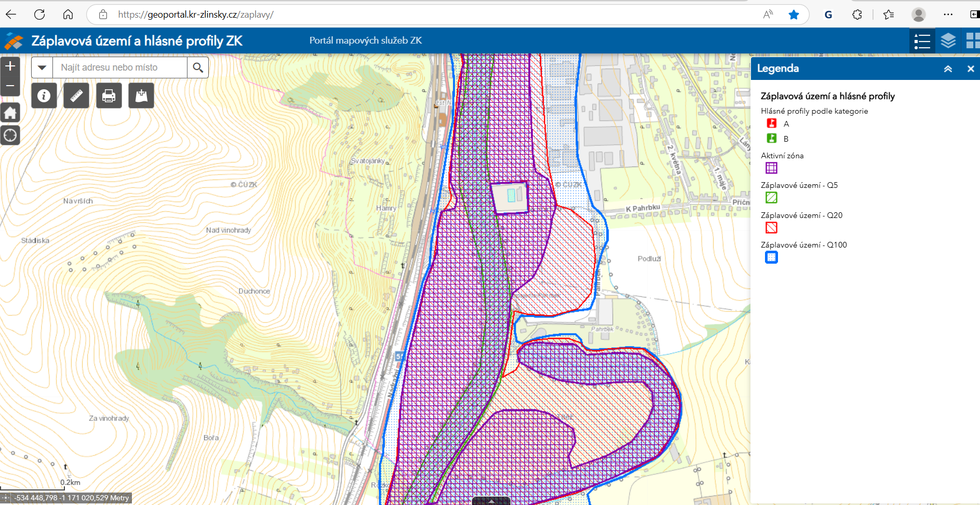The image size is (980, 505).
Task: Open the layer list panel
Action: click(x=948, y=41)
